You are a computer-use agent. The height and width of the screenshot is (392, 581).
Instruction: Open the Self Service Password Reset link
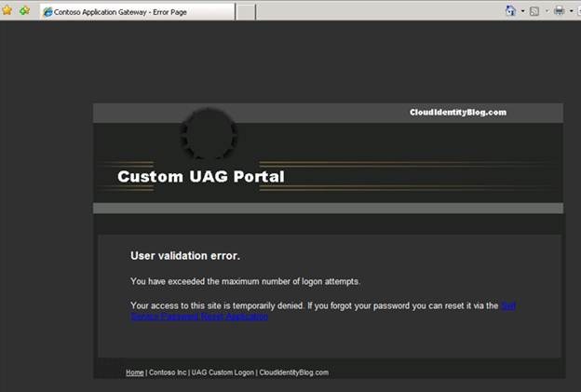tap(198, 317)
